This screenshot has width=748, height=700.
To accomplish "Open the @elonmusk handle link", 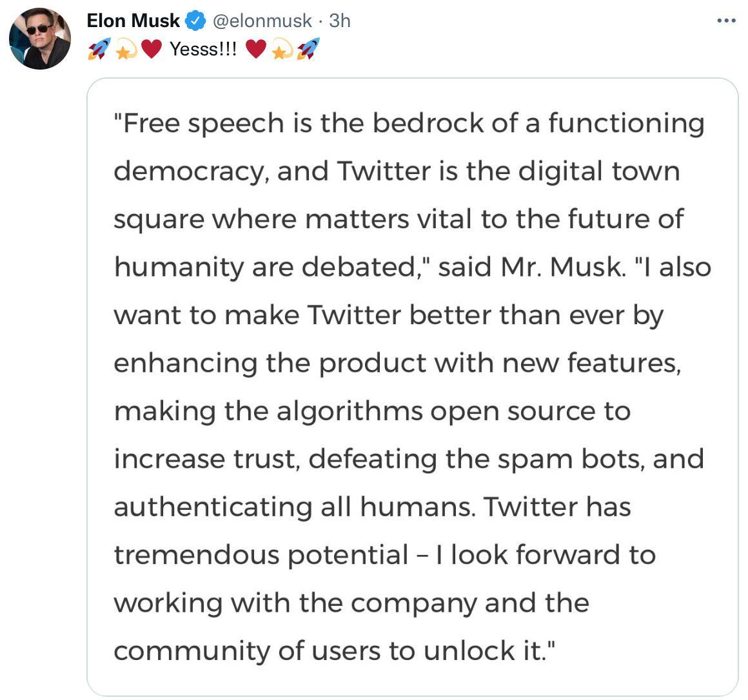I will click(261, 21).
